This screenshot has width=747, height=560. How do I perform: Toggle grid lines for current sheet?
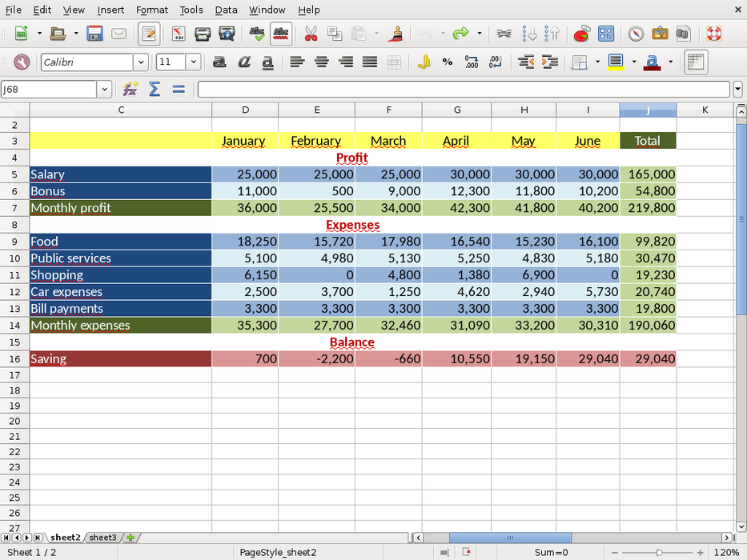coord(696,62)
